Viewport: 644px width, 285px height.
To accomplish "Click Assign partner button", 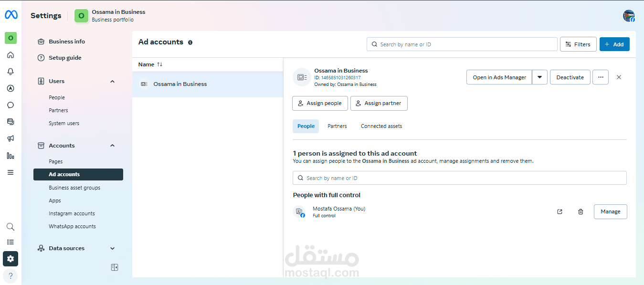I will click(379, 103).
